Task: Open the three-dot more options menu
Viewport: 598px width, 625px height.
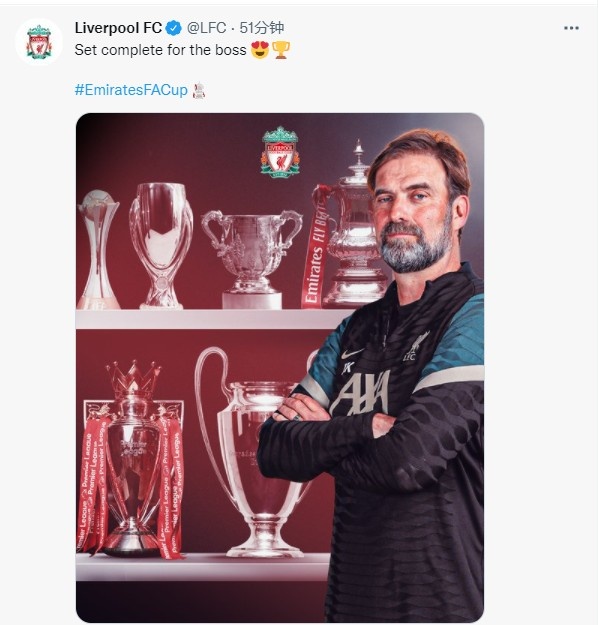Action: (571, 28)
